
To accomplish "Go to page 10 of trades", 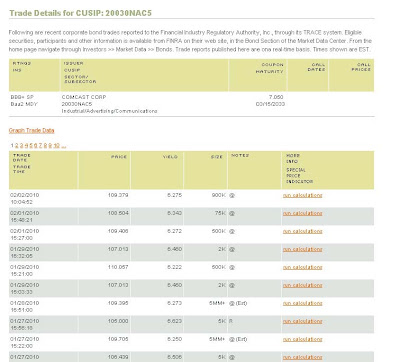I will pyautogui.click(x=57, y=146).
